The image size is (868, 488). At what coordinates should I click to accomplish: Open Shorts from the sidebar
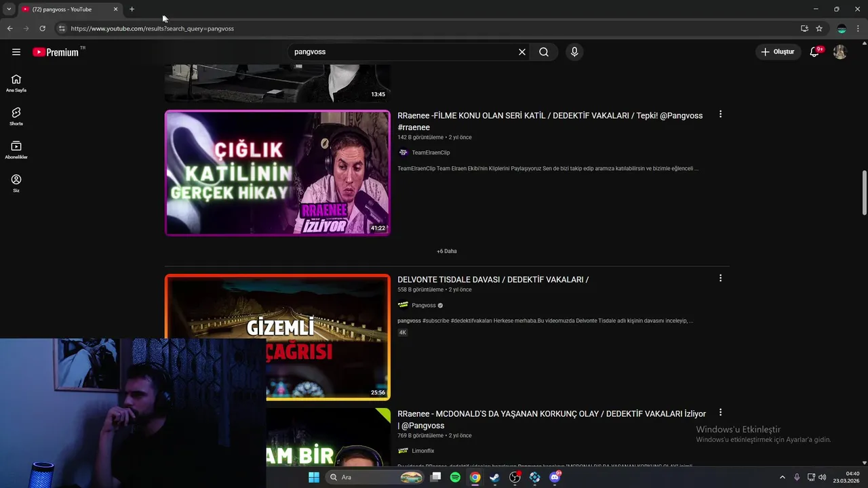tap(16, 117)
